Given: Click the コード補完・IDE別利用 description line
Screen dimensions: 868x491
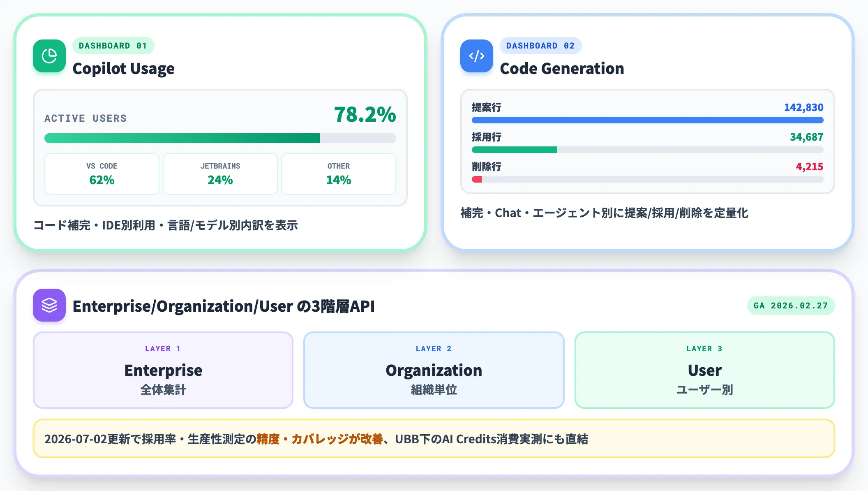Looking at the screenshot, I should (x=166, y=225).
